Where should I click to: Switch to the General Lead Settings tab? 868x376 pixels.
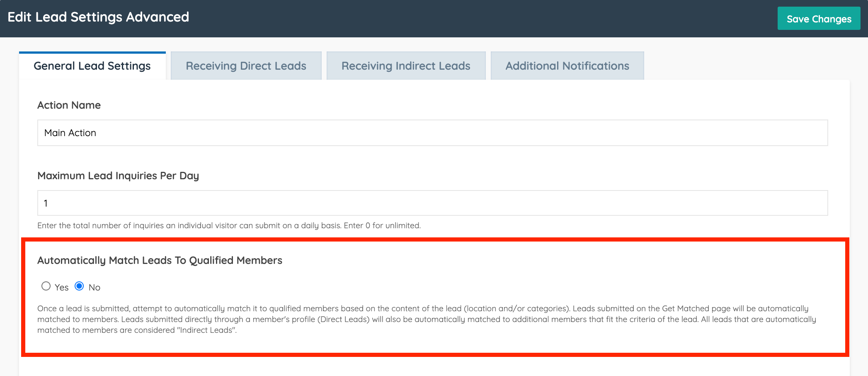coord(92,66)
